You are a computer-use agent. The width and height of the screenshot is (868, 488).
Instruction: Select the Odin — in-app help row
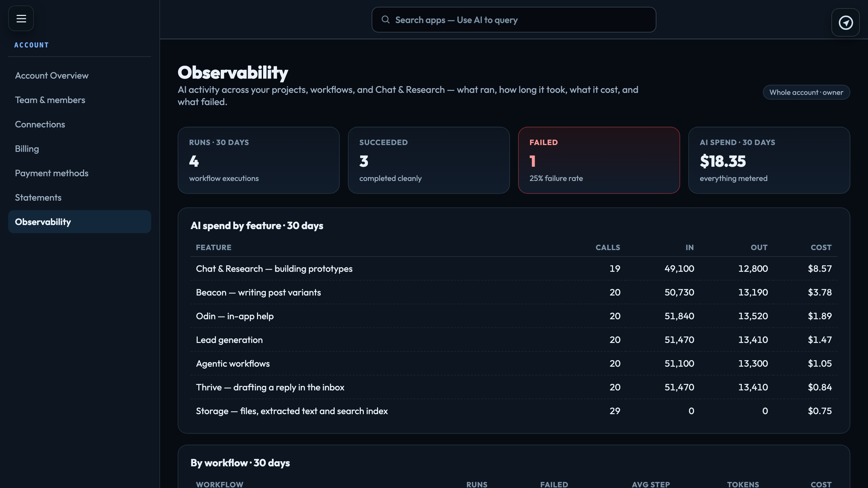[x=514, y=316]
